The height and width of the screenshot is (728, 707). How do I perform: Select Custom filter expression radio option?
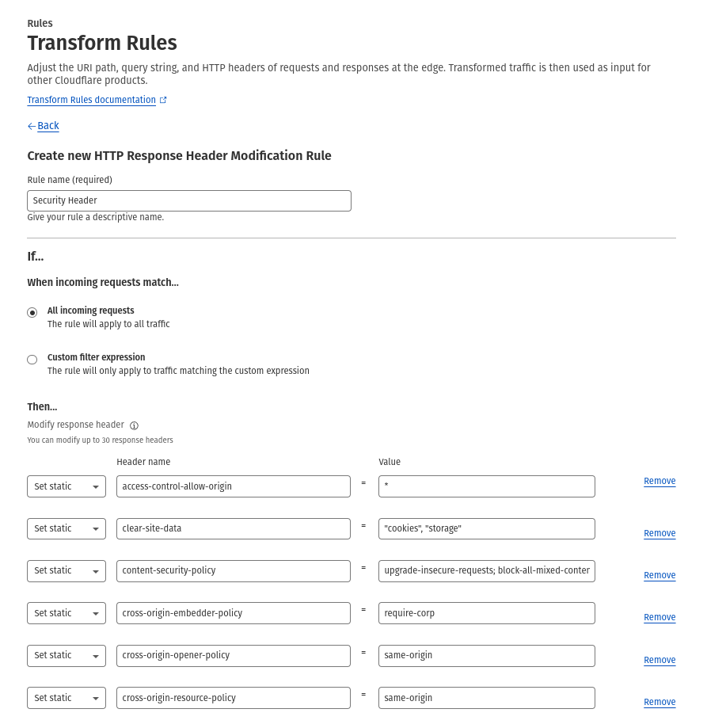click(x=32, y=359)
